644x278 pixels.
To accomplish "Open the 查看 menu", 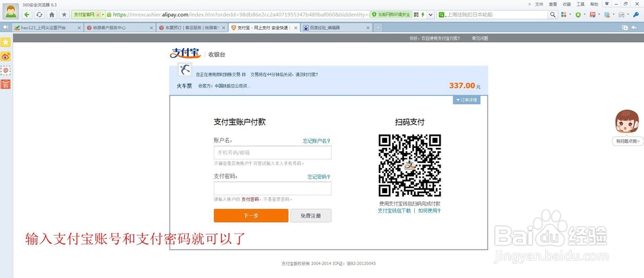I will [553, 4].
